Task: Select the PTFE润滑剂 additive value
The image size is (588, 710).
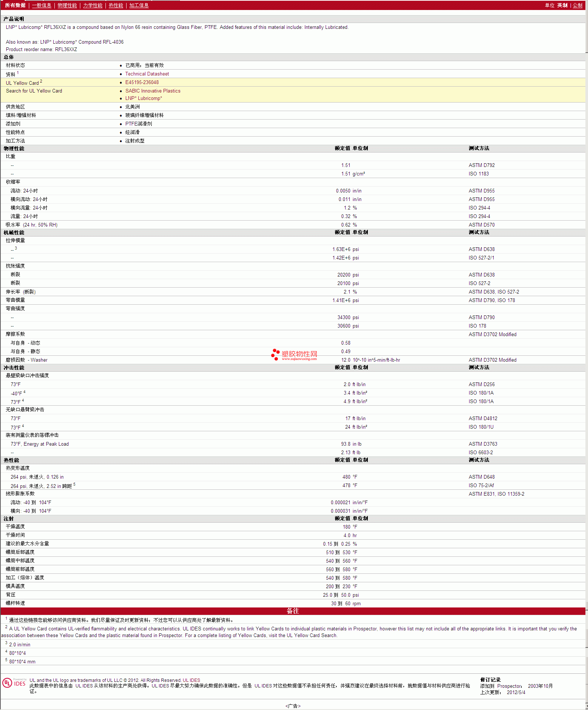Action: [x=138, y=124]
